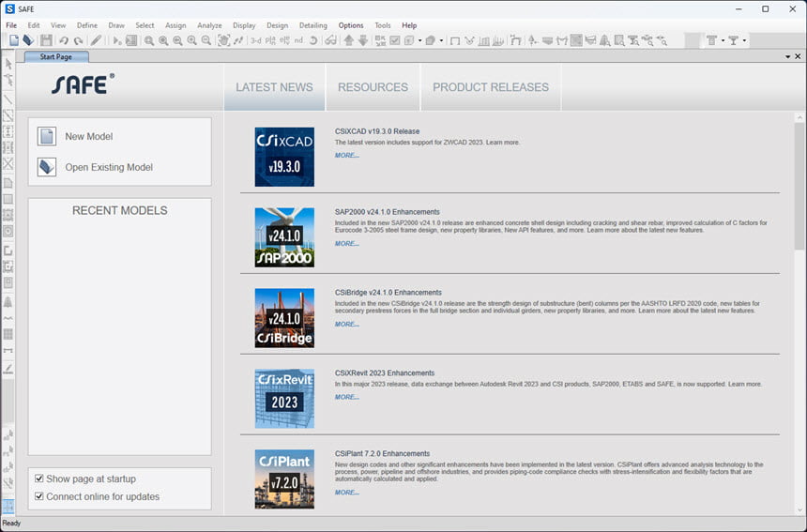The image size is (807, 532).
Task: Click the circle-in-square tool in sidebar
Action: (8, 232)
